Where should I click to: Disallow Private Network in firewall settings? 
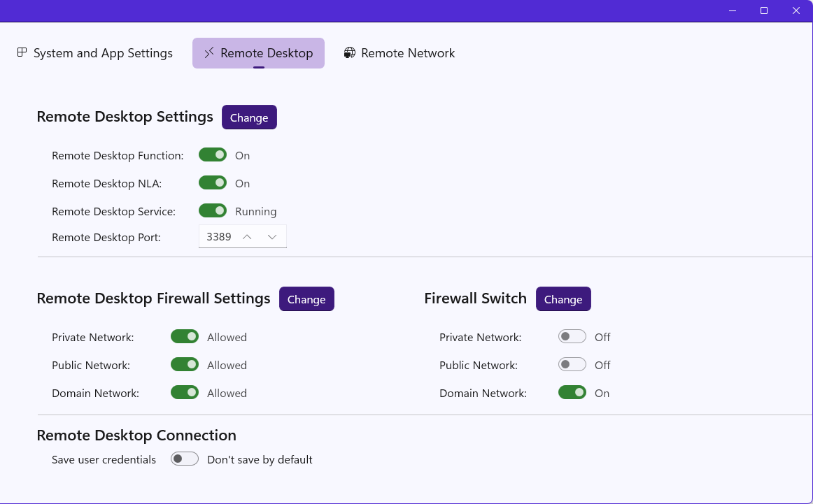coord(185,336)
